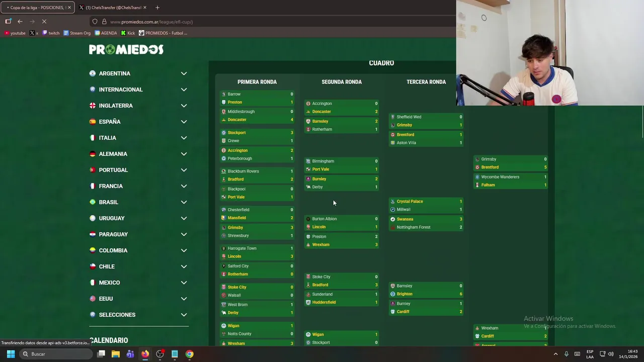Expand the Mexico menu chevron
The width and height of the screenshot is (644, 362).
(184, 283)
